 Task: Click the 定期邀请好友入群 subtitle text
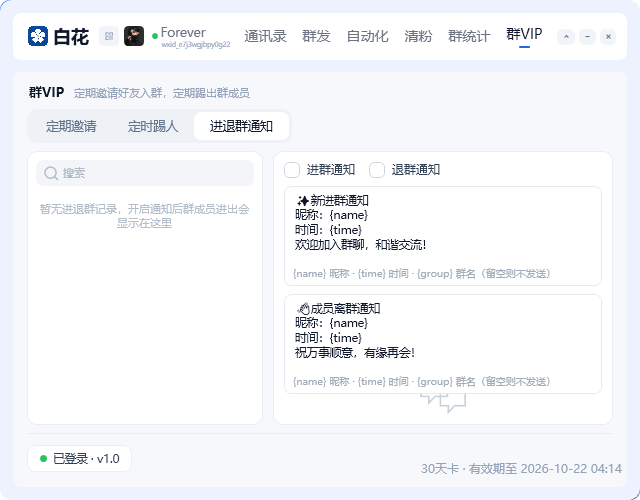click(x=162, y=93)
